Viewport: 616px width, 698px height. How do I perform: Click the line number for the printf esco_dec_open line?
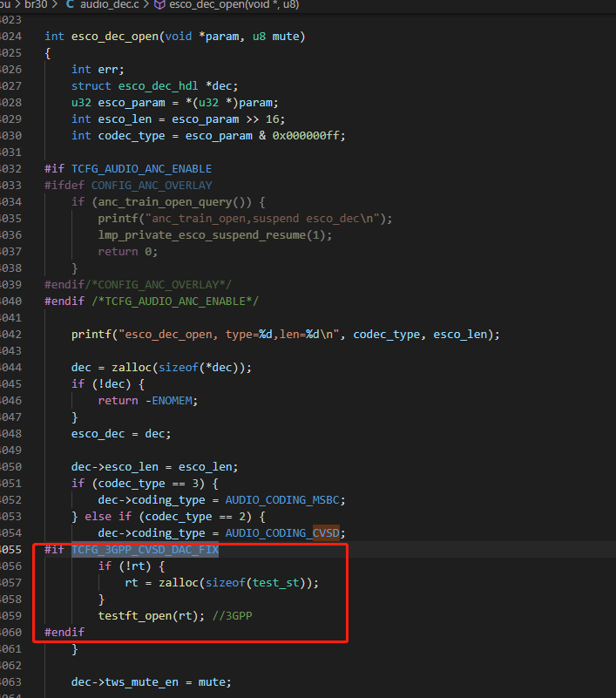tap(11, 335)
